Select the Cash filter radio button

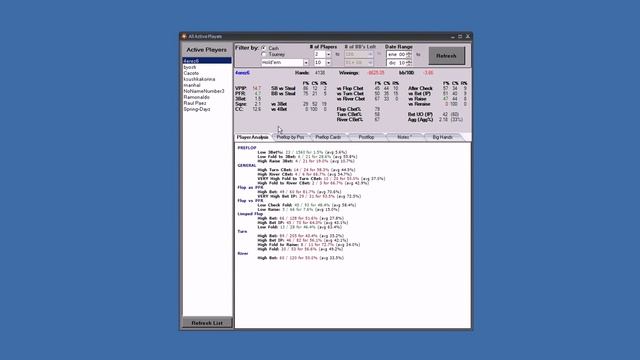[x=264, y=48]
